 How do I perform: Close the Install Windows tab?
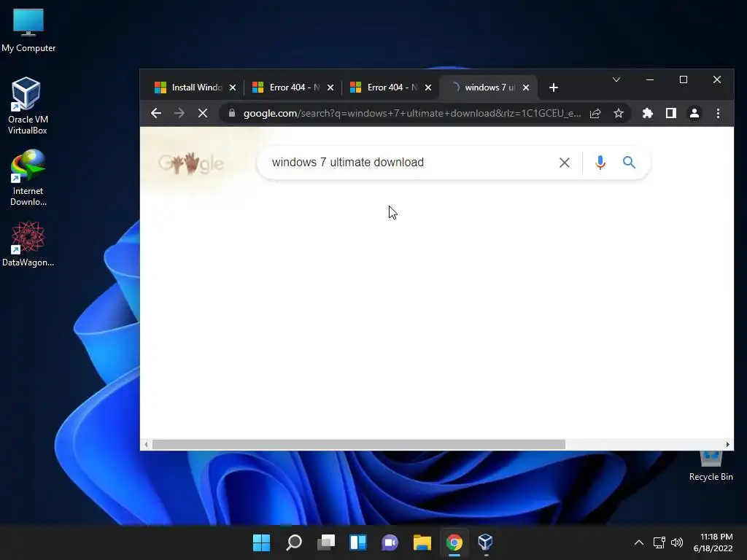pyautogui.click(x=233, y=87)
